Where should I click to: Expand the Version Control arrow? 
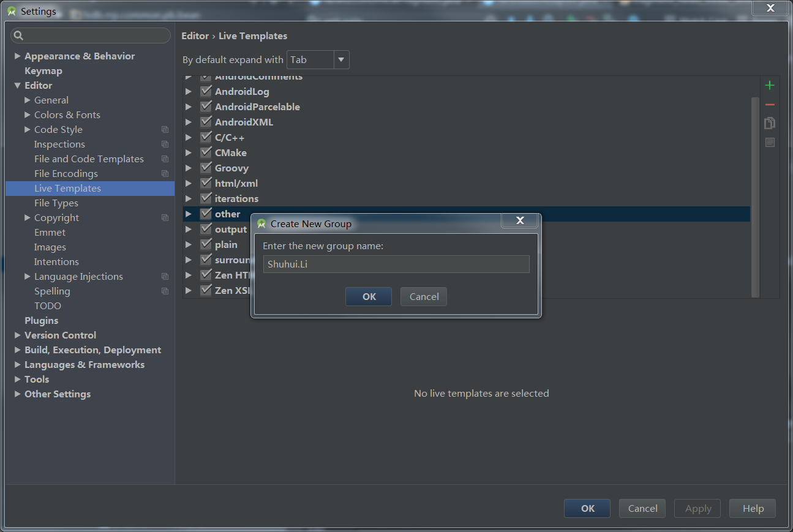pos(18,335)
